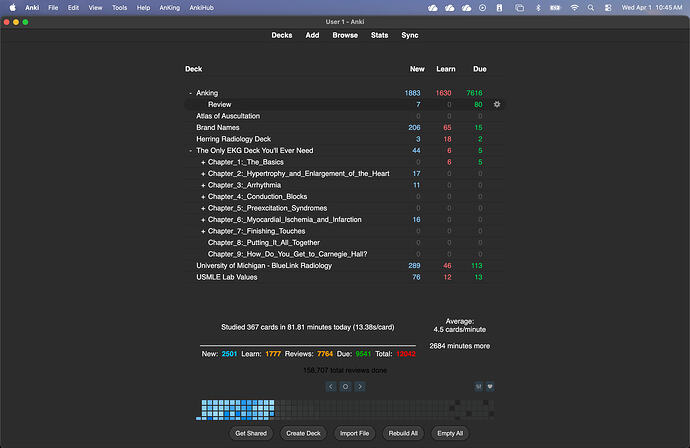Collapse The Only EKG Deck You'll Ever Need
The height and width of the screenshot is (448, 690).
tap(190, 151)
